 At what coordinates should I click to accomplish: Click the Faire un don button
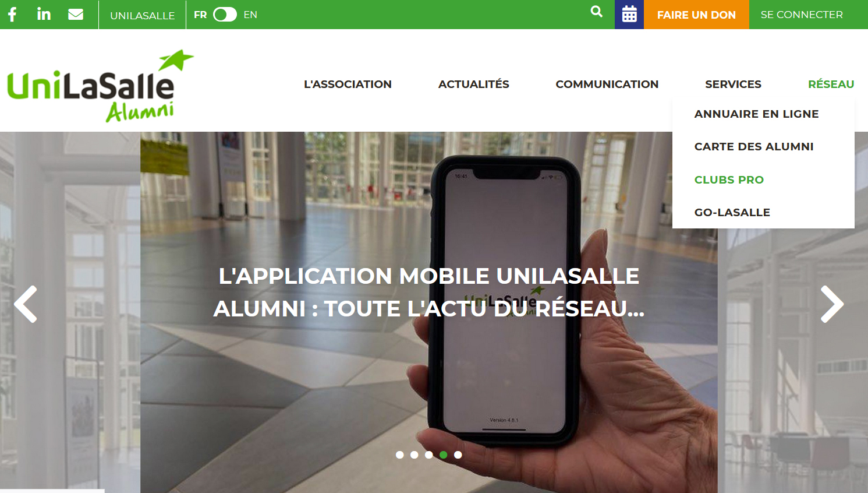pos(696,15)
